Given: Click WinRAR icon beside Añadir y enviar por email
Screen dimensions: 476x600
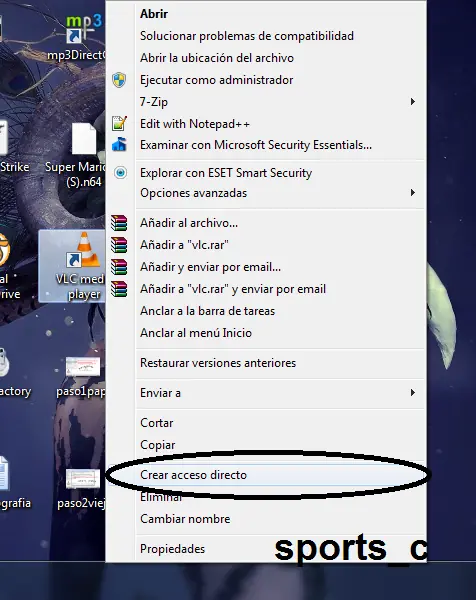Looking at the screenshot, I should click(119, 267).
